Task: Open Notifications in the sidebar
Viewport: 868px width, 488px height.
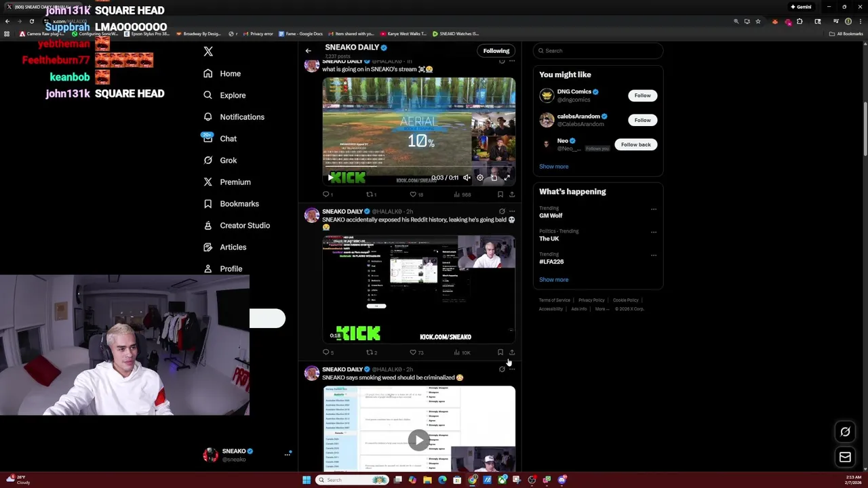Action: (x=234, y=117)
